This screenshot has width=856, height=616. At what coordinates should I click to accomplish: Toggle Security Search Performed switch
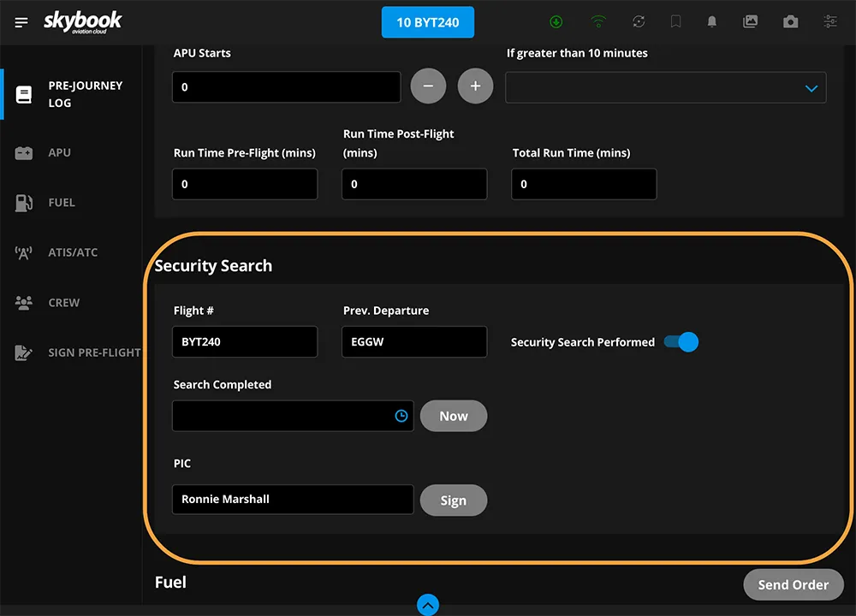click(x=681, y=342)
